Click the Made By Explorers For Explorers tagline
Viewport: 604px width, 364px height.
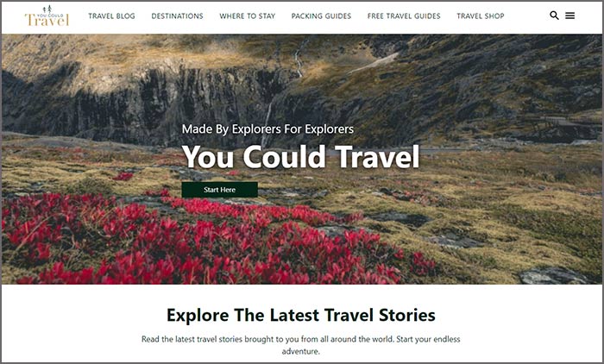coord(267,129)
